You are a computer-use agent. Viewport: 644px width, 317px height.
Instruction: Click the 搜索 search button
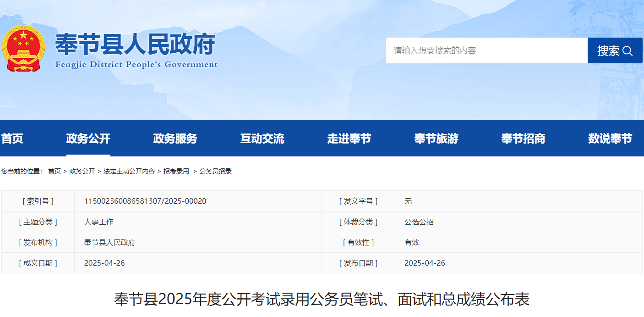pyautogui.click(x=615, y=50)
